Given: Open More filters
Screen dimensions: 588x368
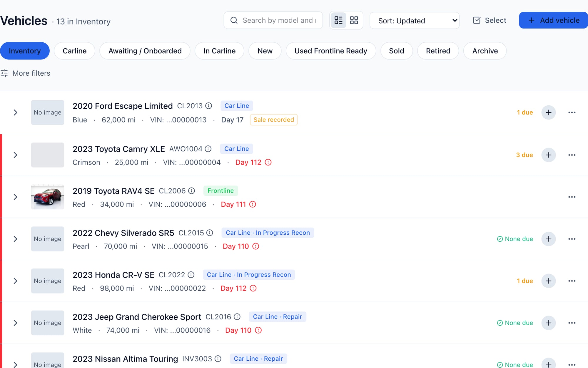Looking at the screenshot, I should (25, 73).
